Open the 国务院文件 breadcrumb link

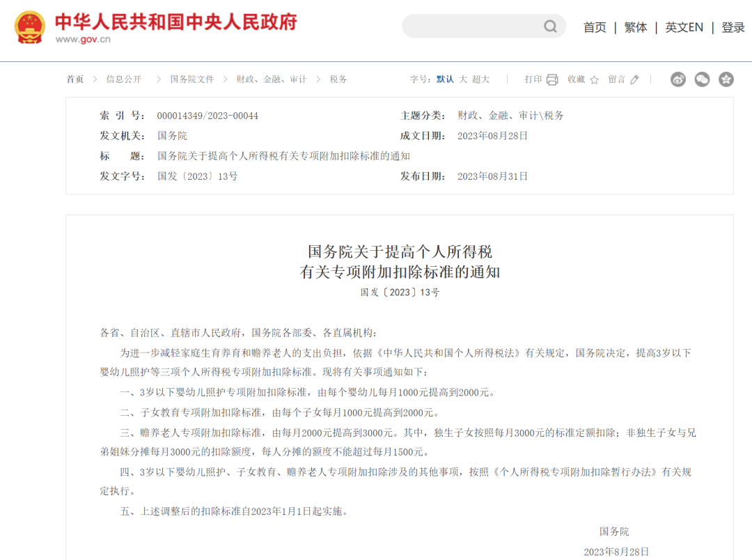pos(191,79)
